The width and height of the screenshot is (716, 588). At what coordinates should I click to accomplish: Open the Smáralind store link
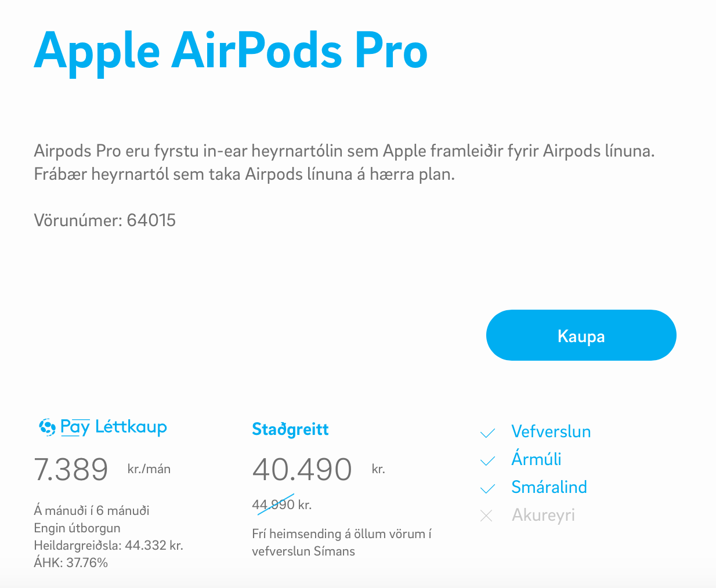[x=549, y=487]
